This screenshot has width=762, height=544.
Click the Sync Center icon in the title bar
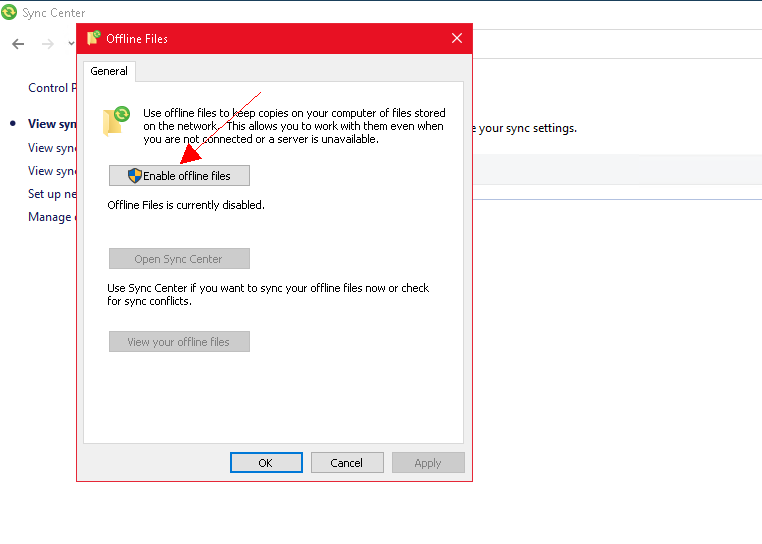[10, 13]
